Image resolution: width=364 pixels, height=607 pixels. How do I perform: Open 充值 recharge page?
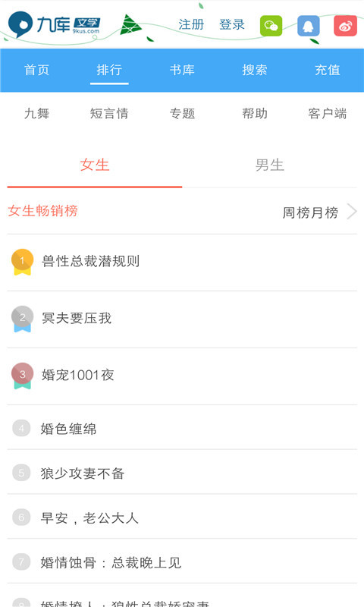point(328,70)
